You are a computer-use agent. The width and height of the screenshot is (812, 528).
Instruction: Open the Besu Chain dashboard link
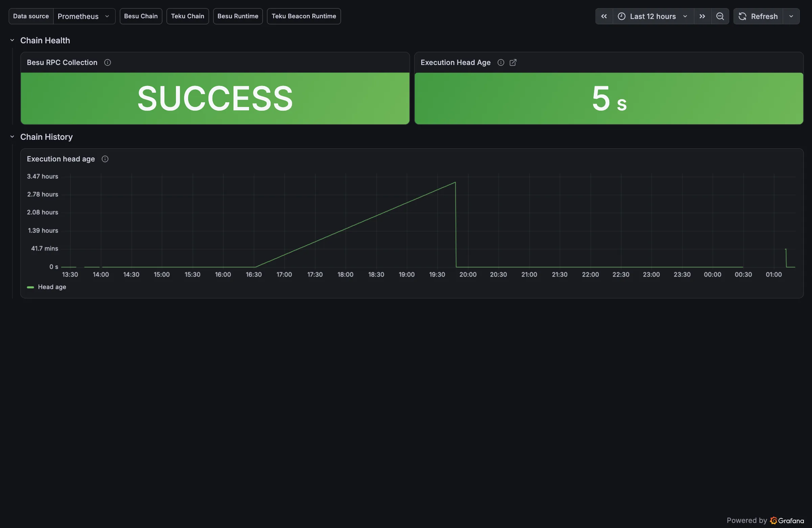click(x=141, y=16)
